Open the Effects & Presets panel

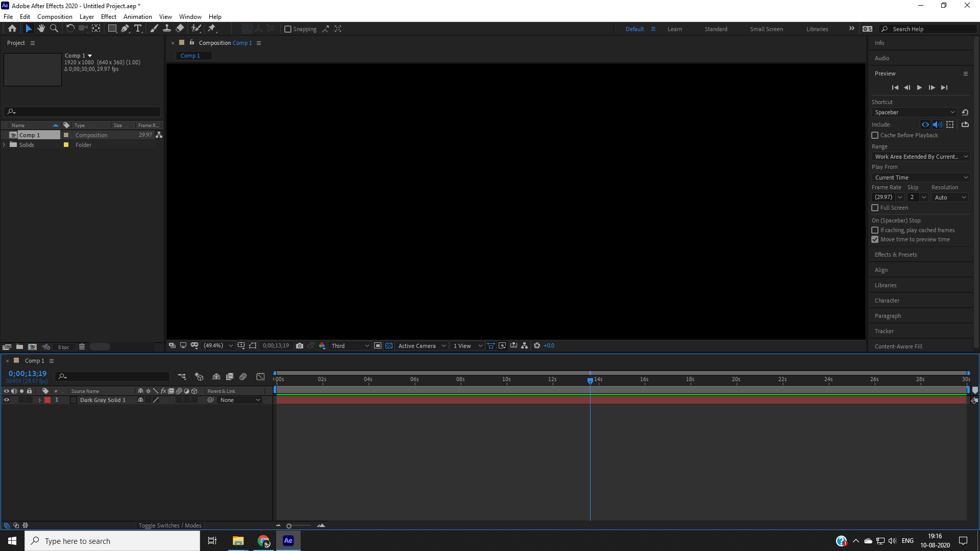896,254
